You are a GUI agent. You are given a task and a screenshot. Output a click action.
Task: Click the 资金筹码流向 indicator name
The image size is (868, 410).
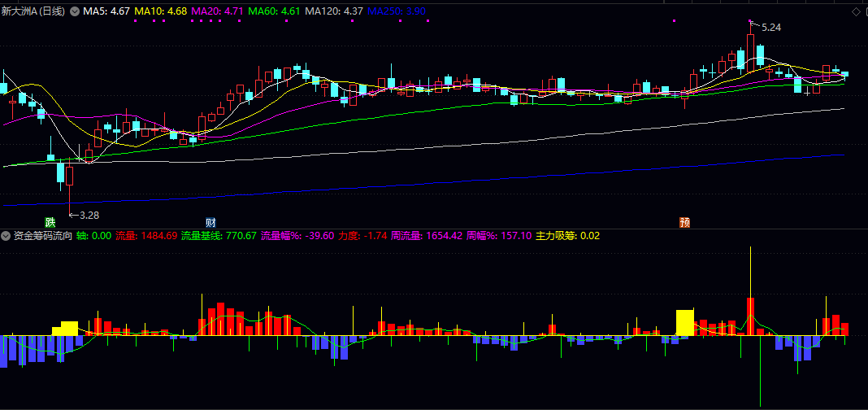[43, 236]
